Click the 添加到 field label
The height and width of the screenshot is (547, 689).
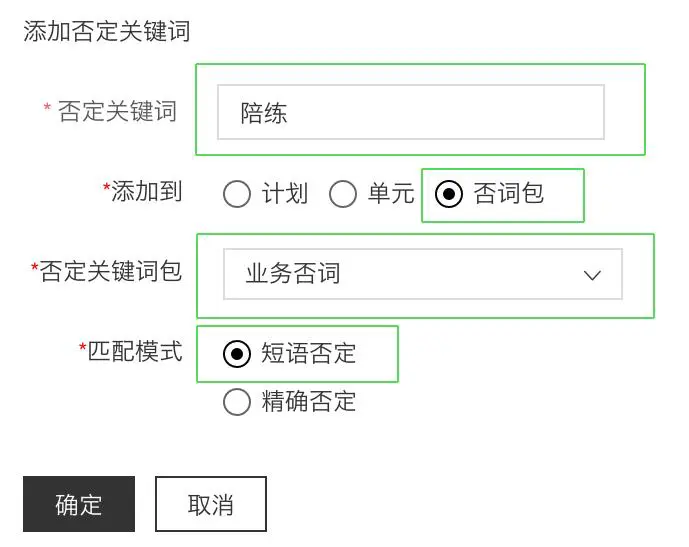point(146,192)
